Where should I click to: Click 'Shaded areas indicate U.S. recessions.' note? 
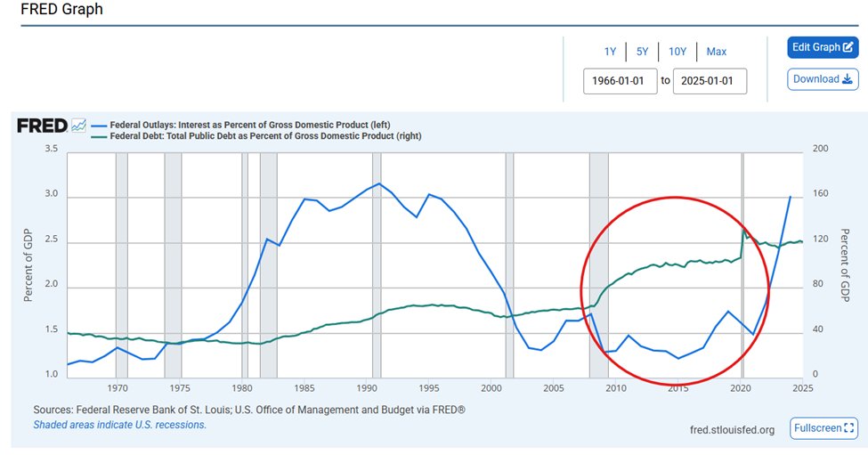click(119, 425)
